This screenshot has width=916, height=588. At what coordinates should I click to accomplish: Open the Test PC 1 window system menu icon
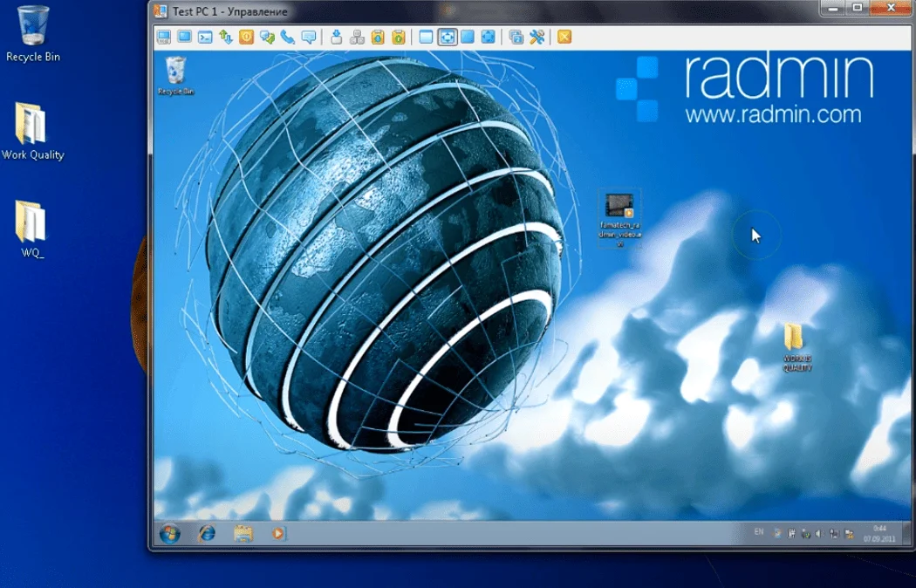160,11
